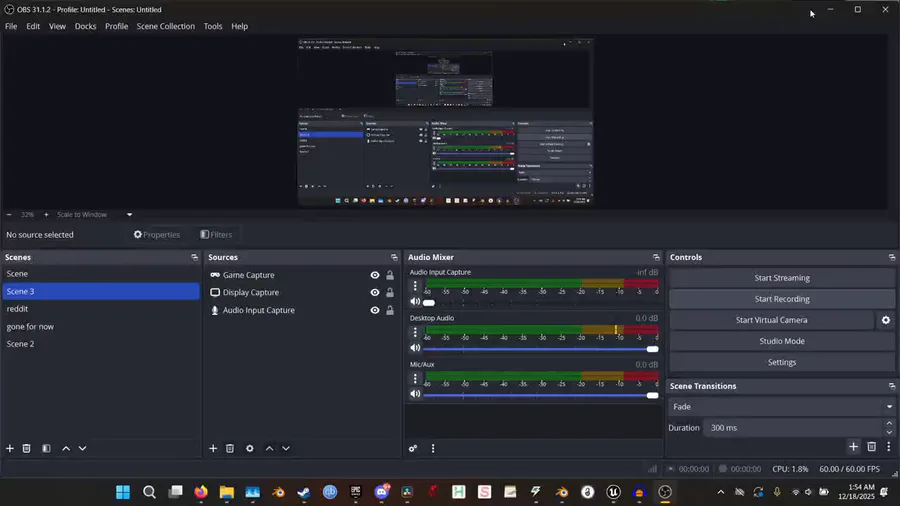Screen dimensions: 900x506
Task: Add a scene transition with plus icon
Action: pyautogui.click(x=854, y=446)
